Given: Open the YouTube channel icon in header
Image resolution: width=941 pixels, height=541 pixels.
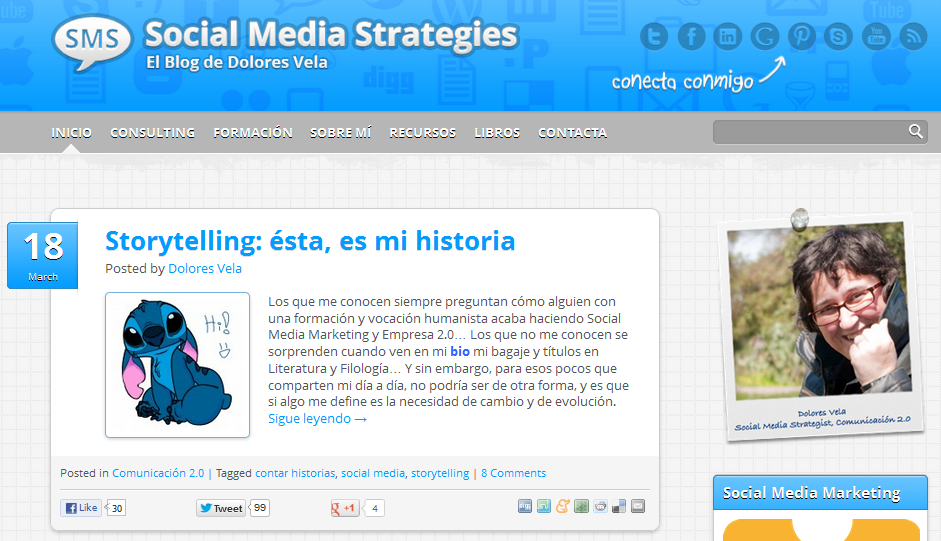Looking at the screenshot, I should click(x=876, y=37).
